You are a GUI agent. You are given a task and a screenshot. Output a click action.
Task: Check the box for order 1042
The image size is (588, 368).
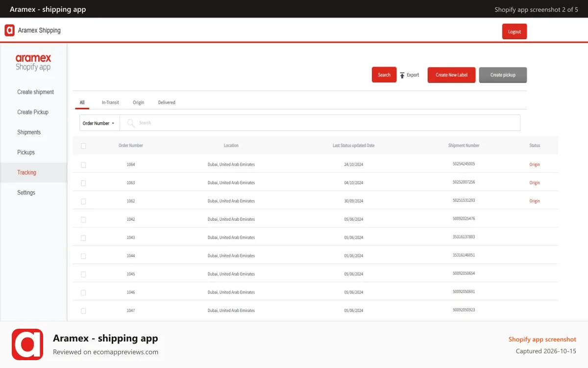coord(83,219)
